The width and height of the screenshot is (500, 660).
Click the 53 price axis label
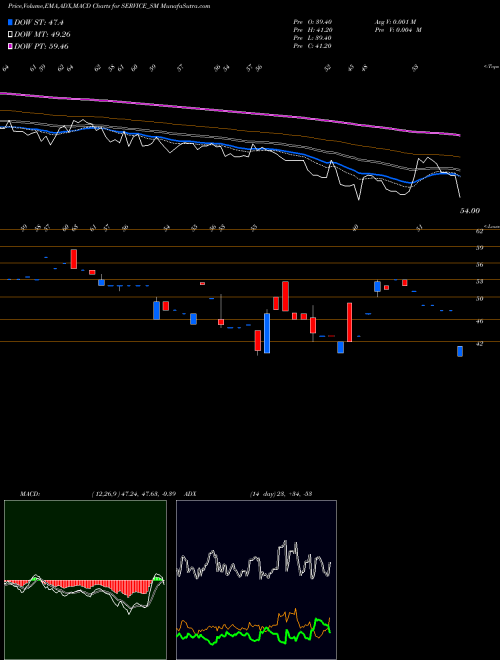click(x=479, y=282)
